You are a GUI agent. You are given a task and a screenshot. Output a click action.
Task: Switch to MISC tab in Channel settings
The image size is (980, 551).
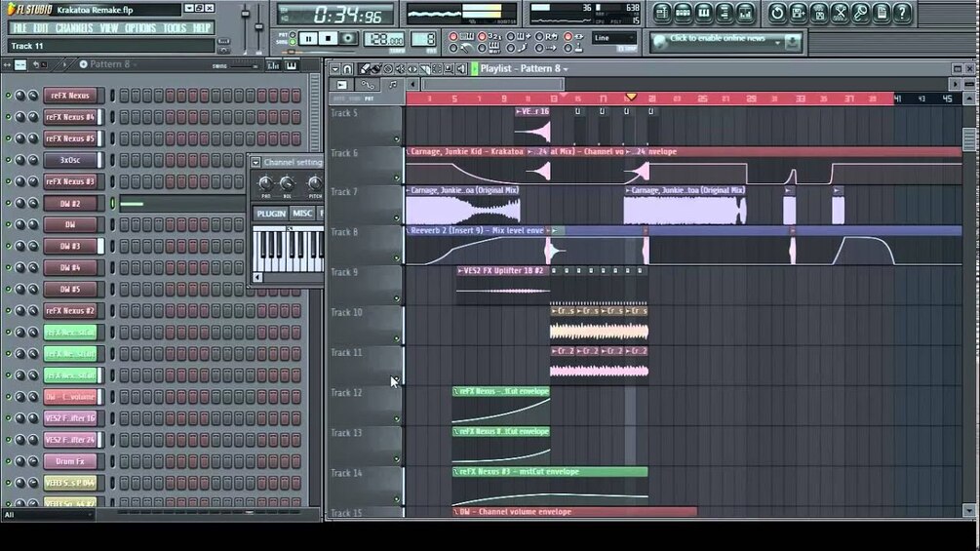(302, 214)
